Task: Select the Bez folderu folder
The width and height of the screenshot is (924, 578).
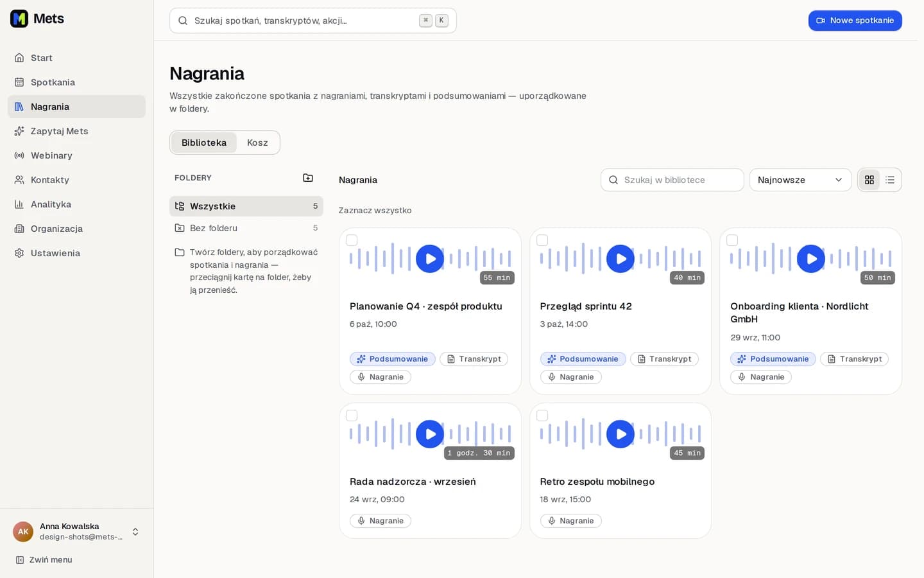Action: [x=246, y=228]
